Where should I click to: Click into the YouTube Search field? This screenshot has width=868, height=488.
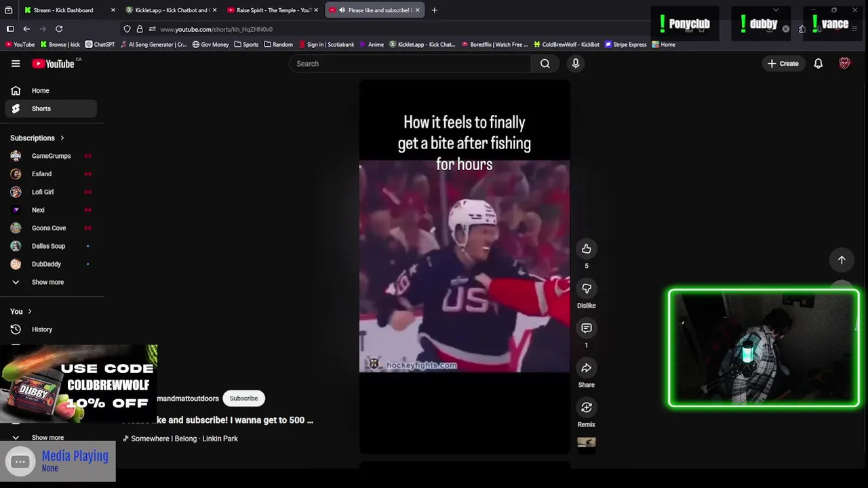tap(410, 64)
